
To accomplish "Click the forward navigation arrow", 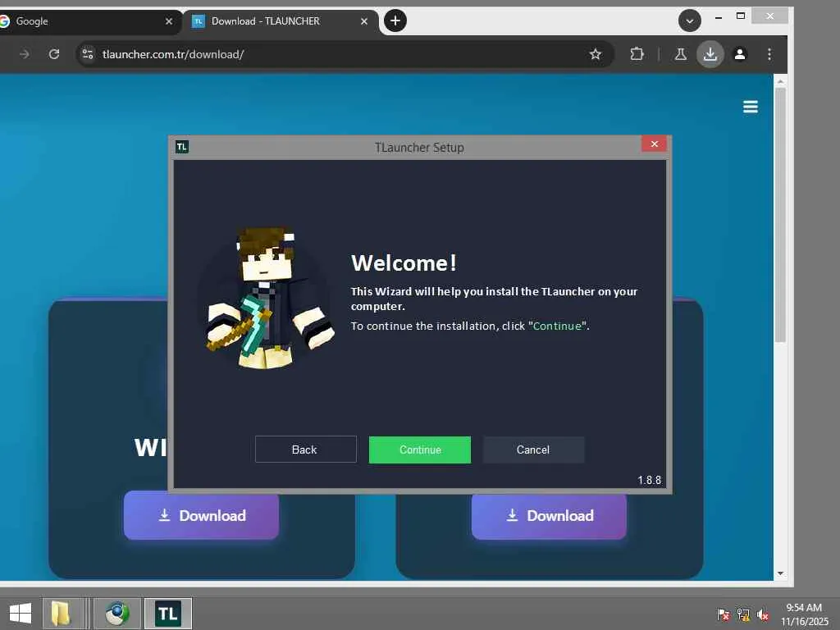I will (x=24, y=54).
